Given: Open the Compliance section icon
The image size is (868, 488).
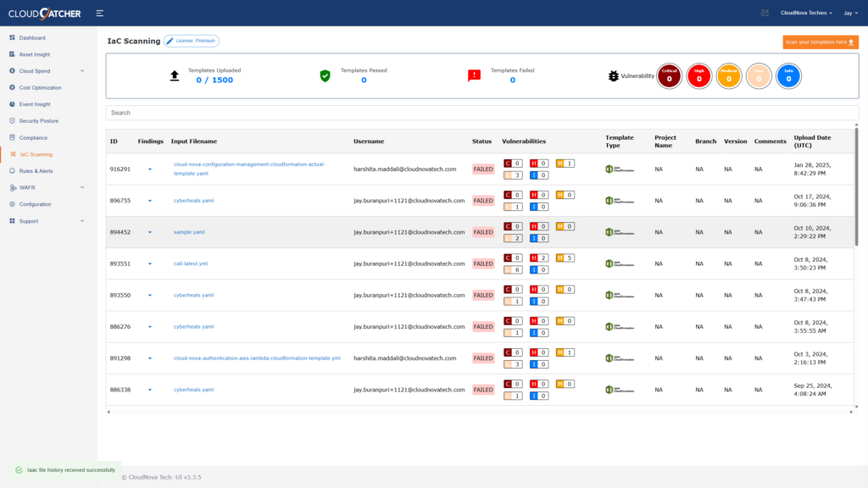Looking at the screenshot, I should tap(13, 136).
